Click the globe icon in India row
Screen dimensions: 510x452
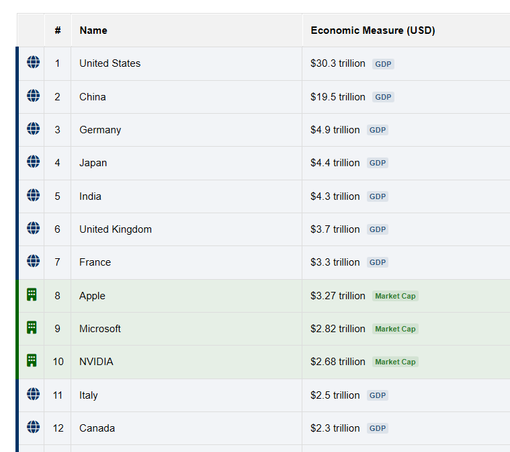33,195
